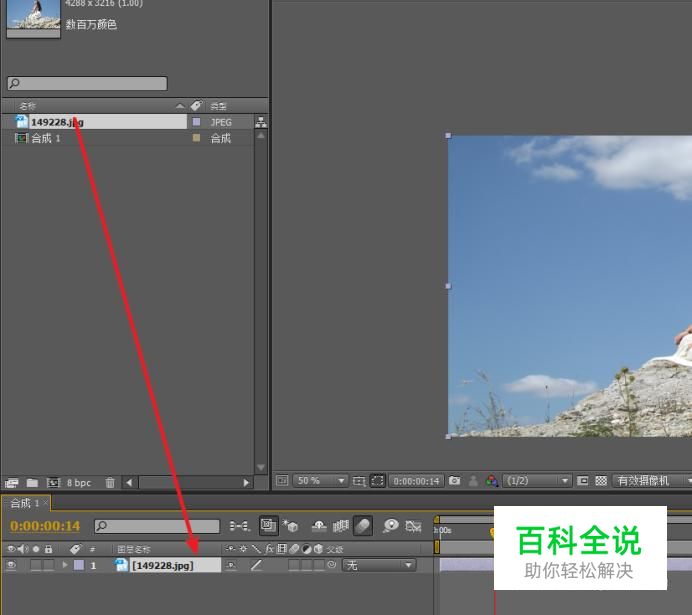
Task: Select 149228.jpg in the project panel
Action: point(108,122)
